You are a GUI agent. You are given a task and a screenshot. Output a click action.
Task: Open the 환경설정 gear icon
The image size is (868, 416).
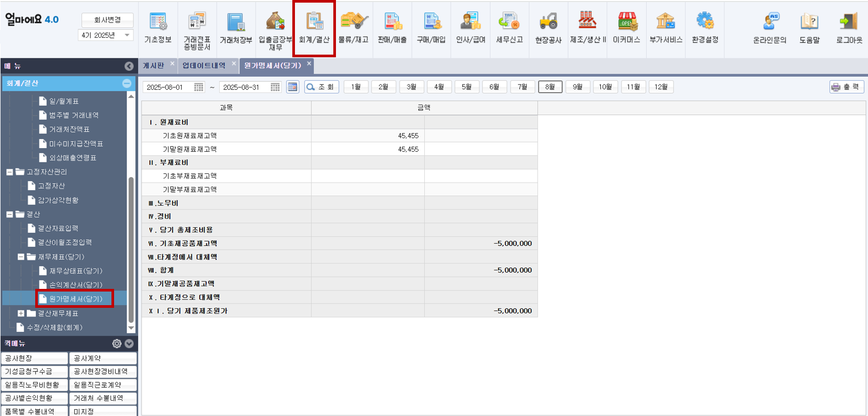[x=705, y=28]
